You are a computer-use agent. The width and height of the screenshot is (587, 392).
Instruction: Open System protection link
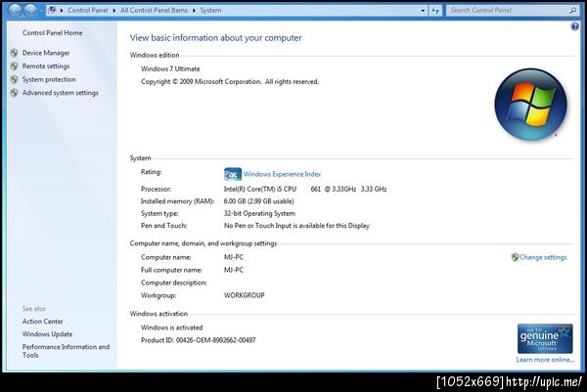tap(49, 79)
